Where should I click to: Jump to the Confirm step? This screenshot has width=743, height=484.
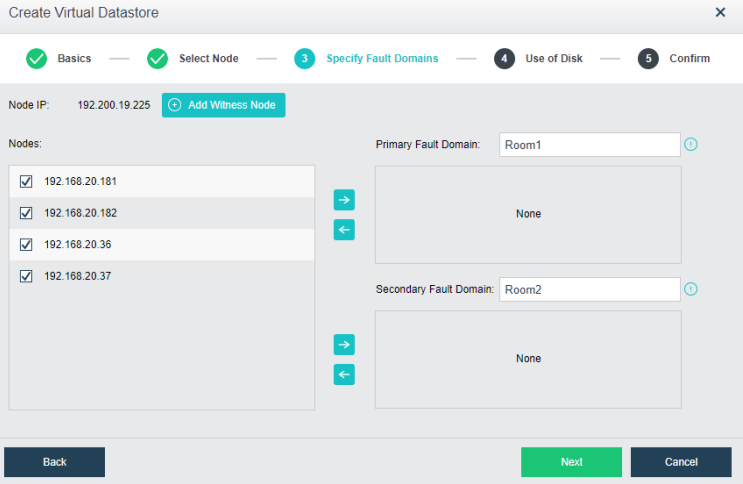point(649,58)
